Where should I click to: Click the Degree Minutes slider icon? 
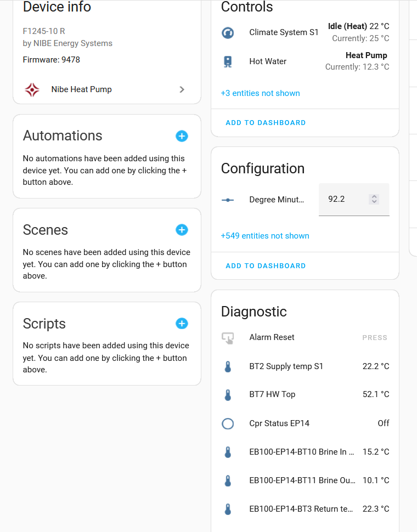click(228, 200)
